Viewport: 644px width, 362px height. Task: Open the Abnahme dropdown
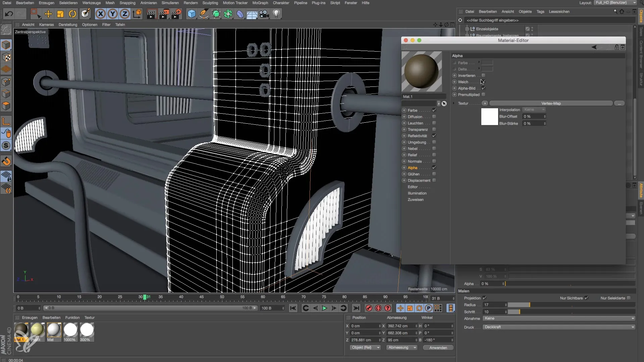[559, 318]
